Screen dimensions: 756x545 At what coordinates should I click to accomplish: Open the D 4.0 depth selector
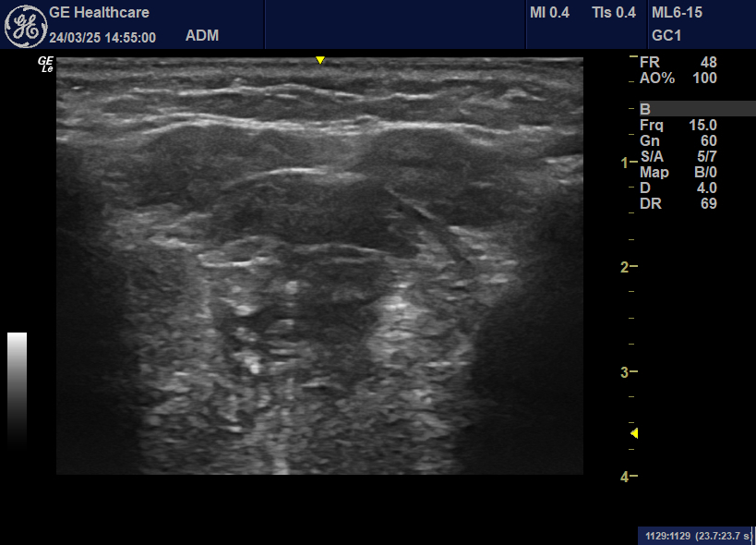click(677, 188)
